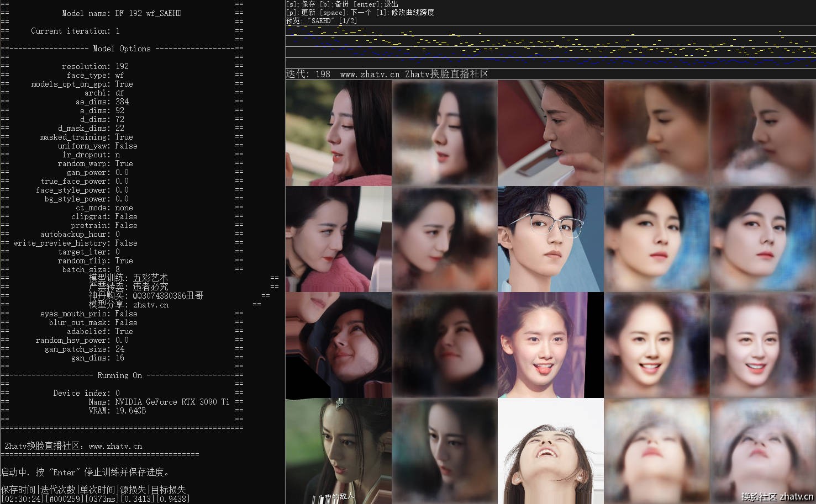Click the "lr_dropout: n" option line
The width and height of the screenshot is (816, 504).
click(x=91, y=155)
